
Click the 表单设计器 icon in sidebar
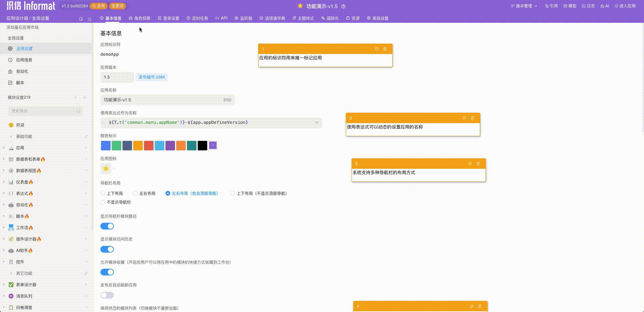[10, 284]
